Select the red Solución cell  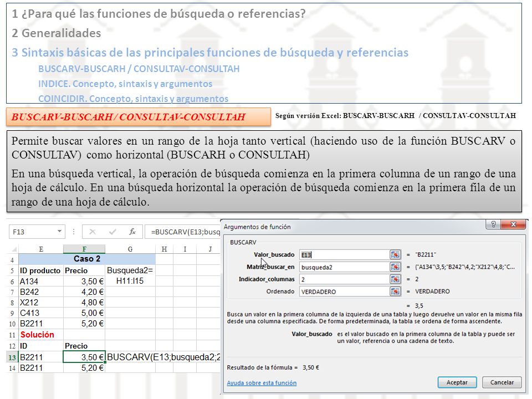(41, 335)
